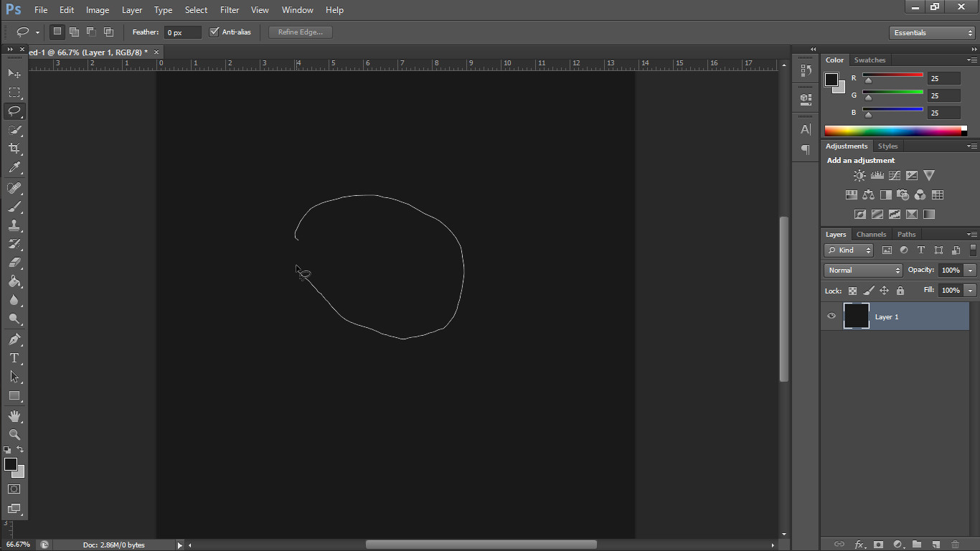Add a Brightness/Contrast adjustment
The image size is (980, 551).
859,175
